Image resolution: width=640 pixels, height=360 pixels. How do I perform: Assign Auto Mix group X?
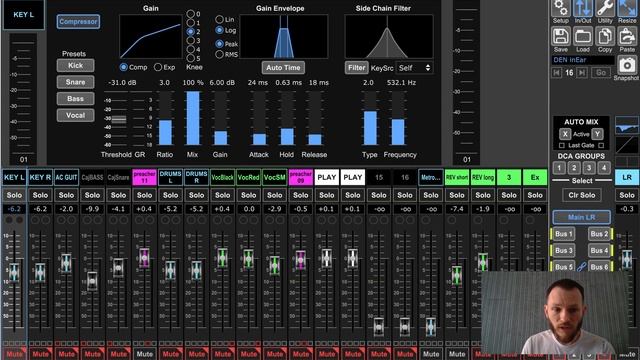[565, 134]
